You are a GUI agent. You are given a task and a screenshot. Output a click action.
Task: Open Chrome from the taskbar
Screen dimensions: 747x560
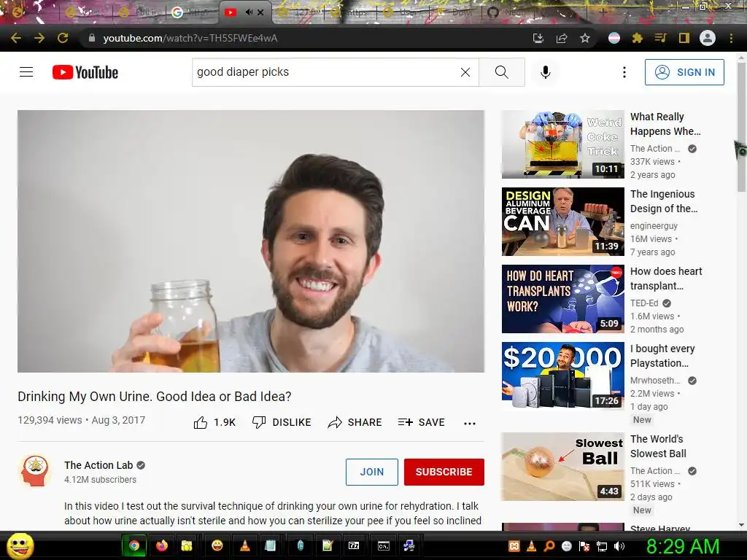pos(134,545)
